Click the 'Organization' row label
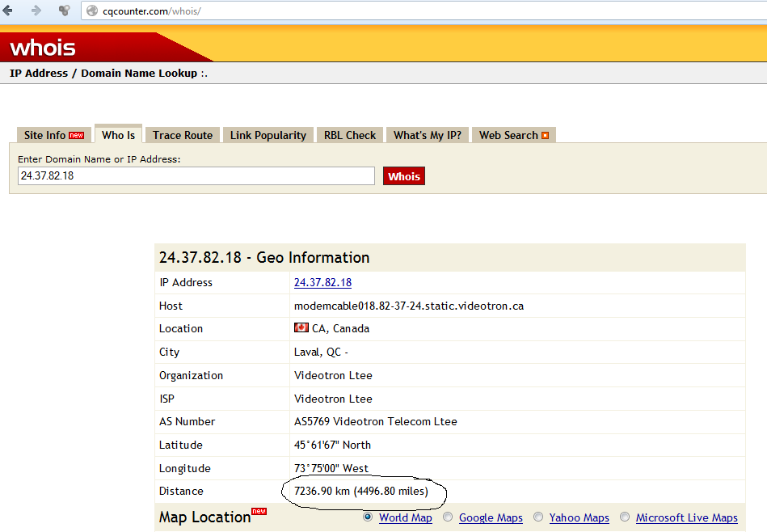The height and width of the screenshot is (532, 767). pos(191,375)
